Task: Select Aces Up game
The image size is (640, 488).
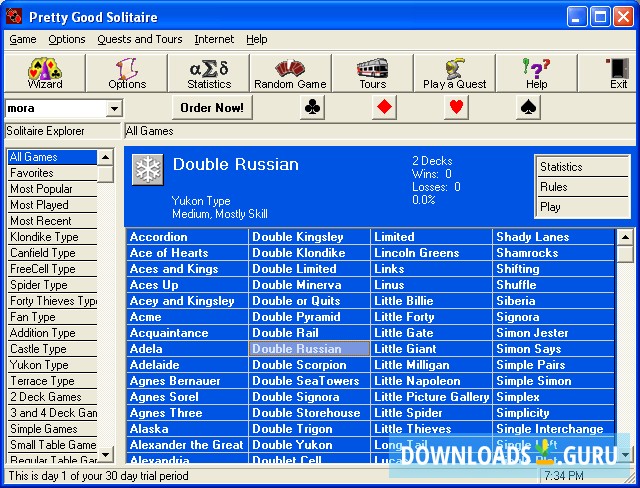Action: tap(187, 285)
